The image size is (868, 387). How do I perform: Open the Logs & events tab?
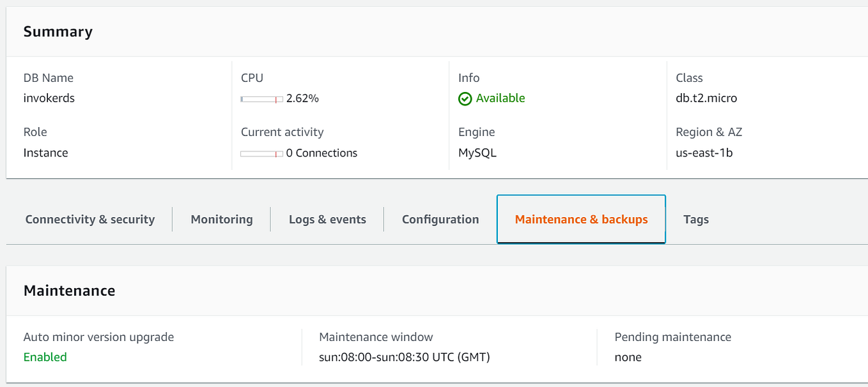pyautogui.click(x=327, y=219)
